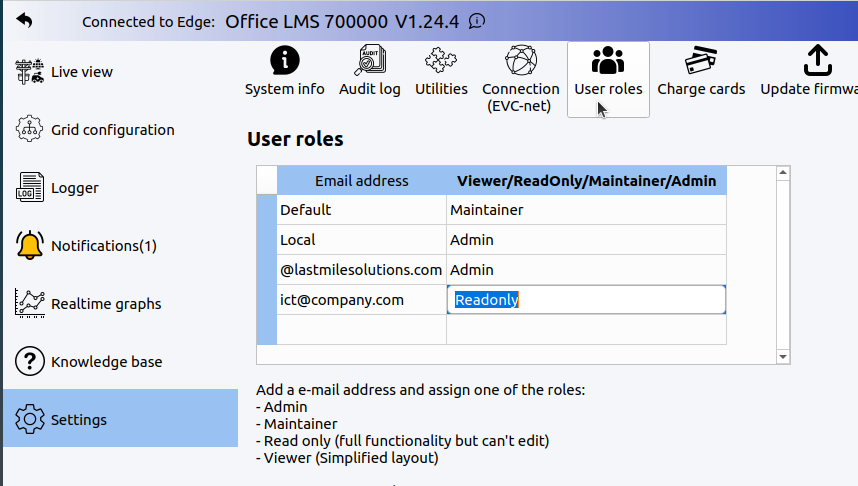The width and height of the screenshot is (858, 486).
Task: Click the Email address column header
Action: pyautogui.click(x=362, y=181)
